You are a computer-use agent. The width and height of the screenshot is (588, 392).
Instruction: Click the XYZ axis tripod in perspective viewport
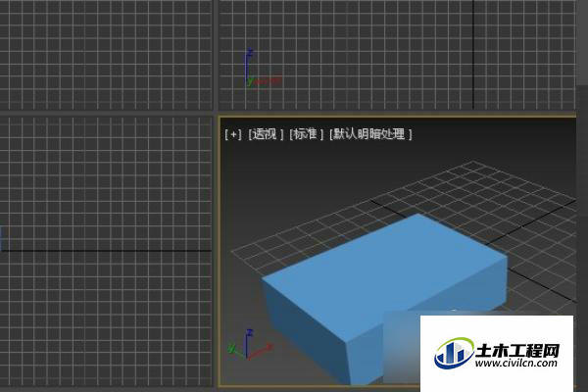coord(249,345)
